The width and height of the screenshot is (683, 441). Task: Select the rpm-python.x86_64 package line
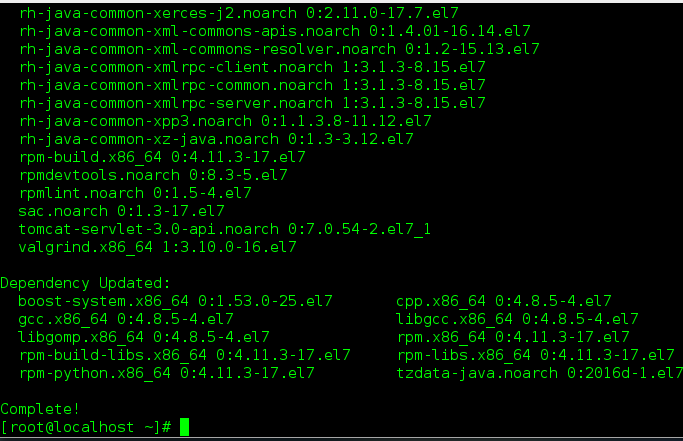167,373
